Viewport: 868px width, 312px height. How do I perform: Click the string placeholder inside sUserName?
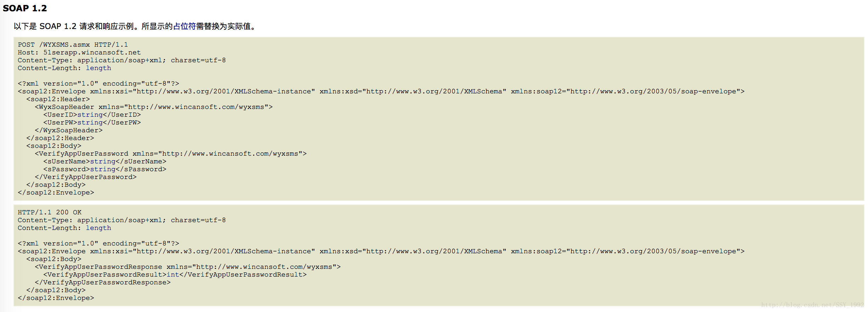click(x=103, y=161)
